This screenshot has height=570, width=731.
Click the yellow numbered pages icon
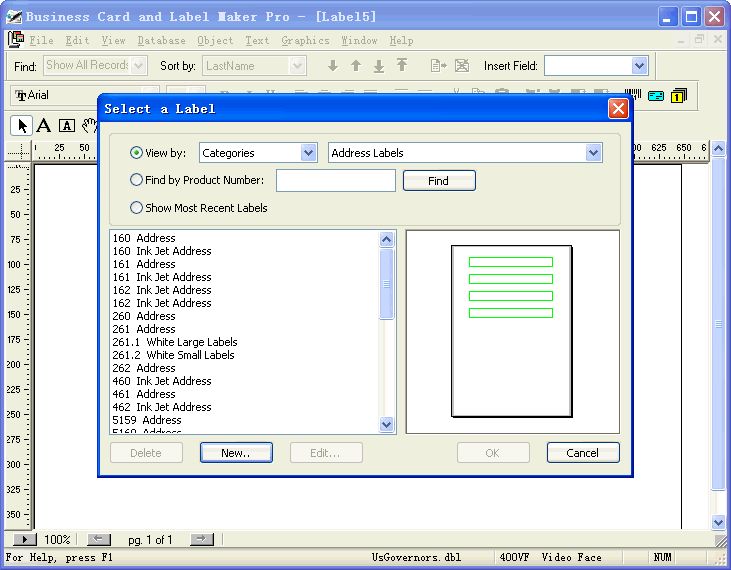coord(679,96)
